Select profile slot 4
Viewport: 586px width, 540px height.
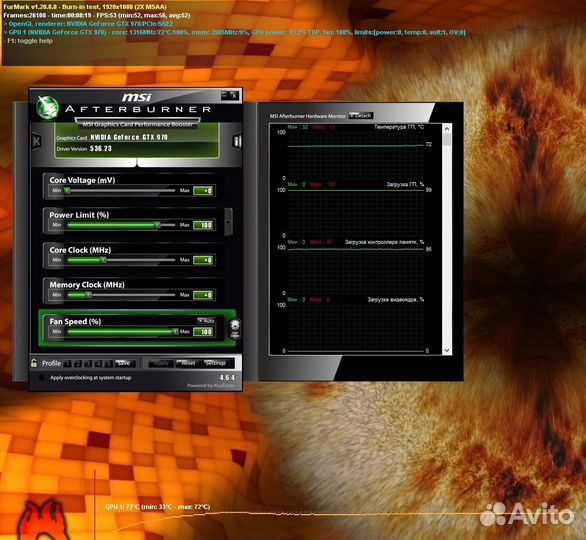pos(98,363)
